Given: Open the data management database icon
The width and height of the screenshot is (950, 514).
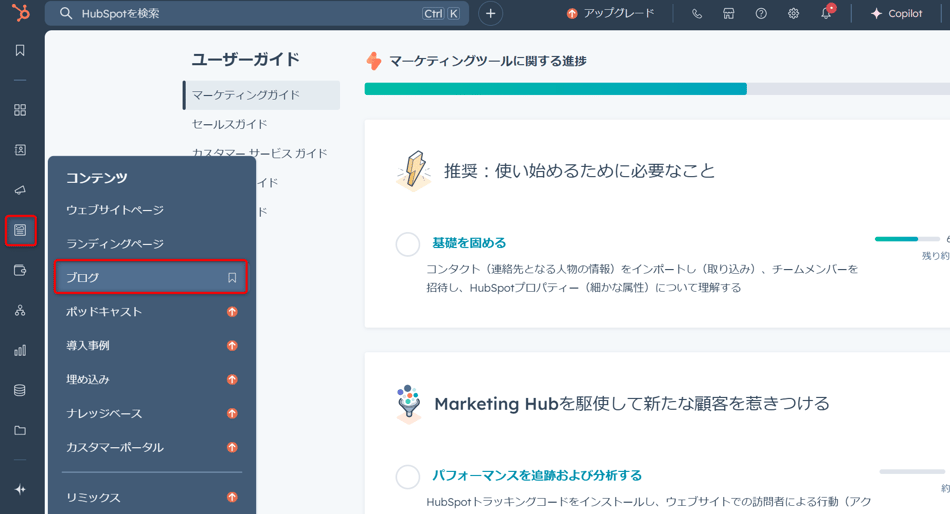Looking at the screenshot, I should (x=20, y=390).
